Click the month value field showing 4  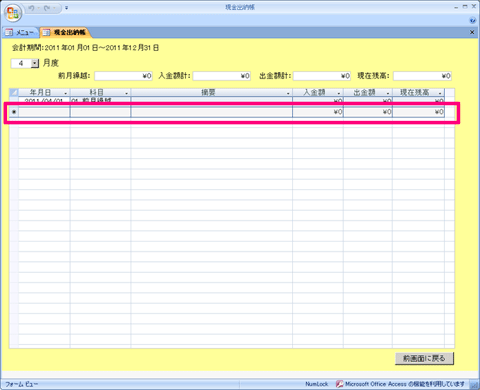pyautogui.click(x=21, y=63)
